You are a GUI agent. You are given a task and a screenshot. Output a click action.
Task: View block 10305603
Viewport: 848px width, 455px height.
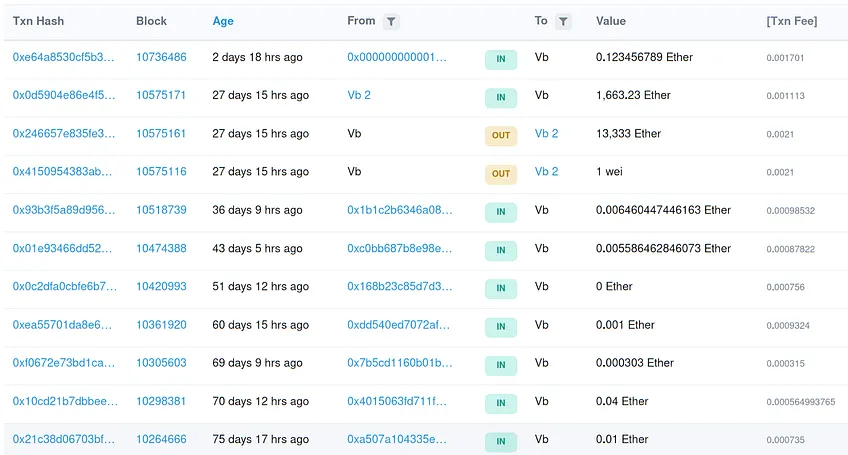tap(161, 362)
